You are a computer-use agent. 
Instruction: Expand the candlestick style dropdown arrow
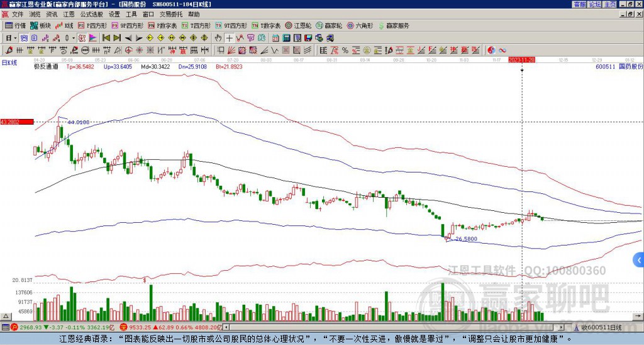(x=74, y=38)
